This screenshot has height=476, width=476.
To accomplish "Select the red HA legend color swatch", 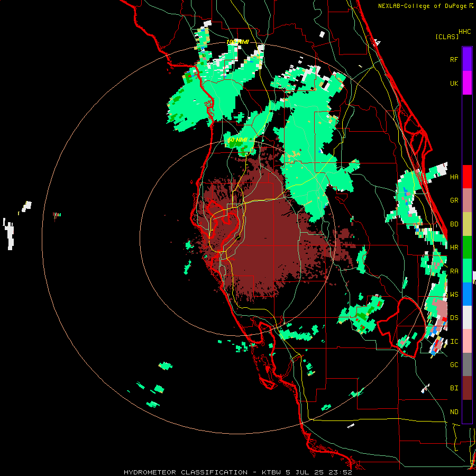I will [467, 177].
